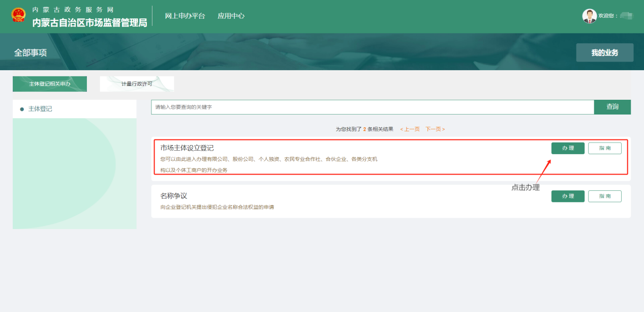Viewport: 644px width, 312px height.
Task: Click the 名称争议 result title
Action: coord(174,196)
